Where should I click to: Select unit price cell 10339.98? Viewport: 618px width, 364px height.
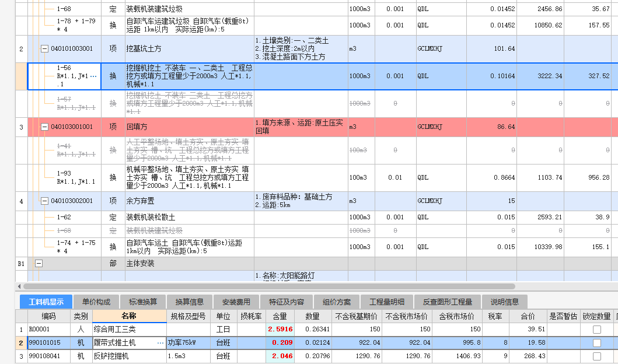tap(540, 247)
